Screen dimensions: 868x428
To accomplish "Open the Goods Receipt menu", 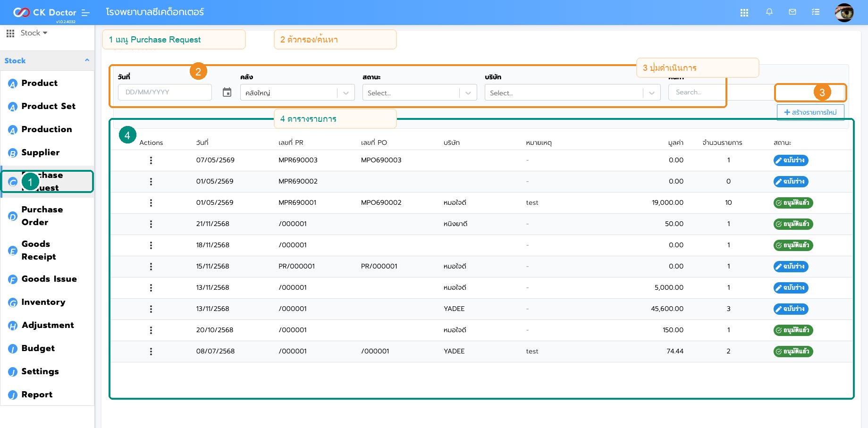I will [x=39, y=250].
